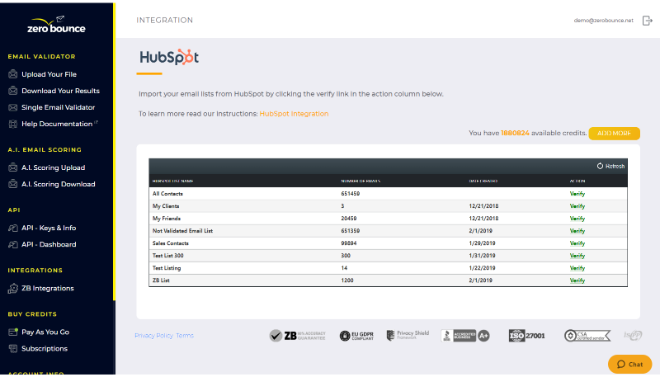Open Single Email Validator envelope icon

coord(13,107)
